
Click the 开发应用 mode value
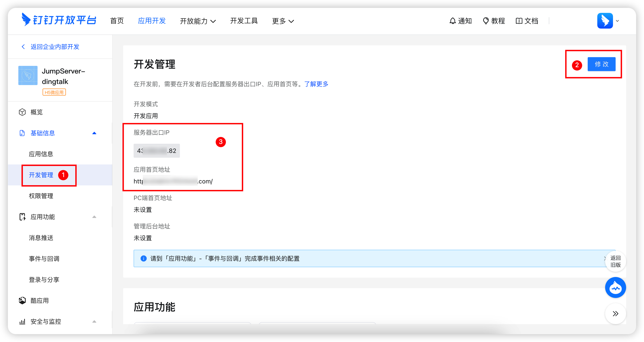click(146, 116)
